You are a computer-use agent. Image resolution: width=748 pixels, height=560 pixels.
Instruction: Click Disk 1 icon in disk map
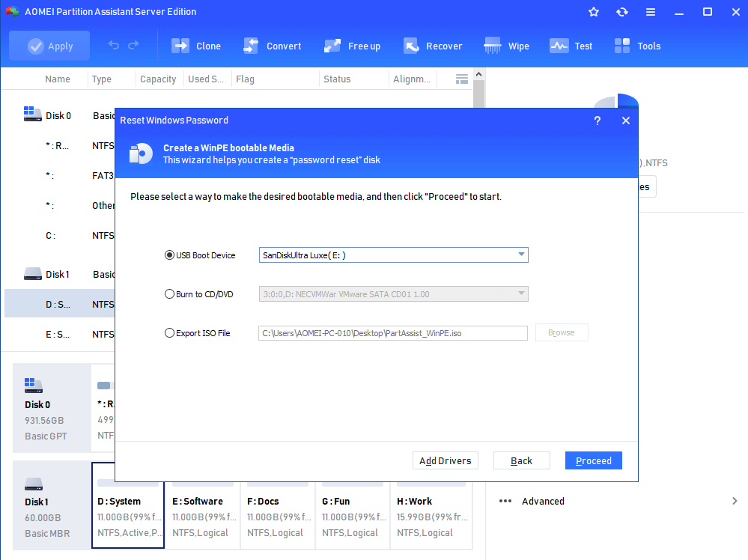[x=34, y=484]
